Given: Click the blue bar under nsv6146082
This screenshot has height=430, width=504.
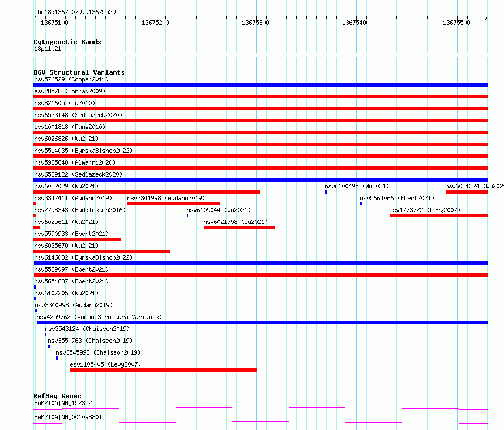Looking at the screenshot, I should pos(260,263).
